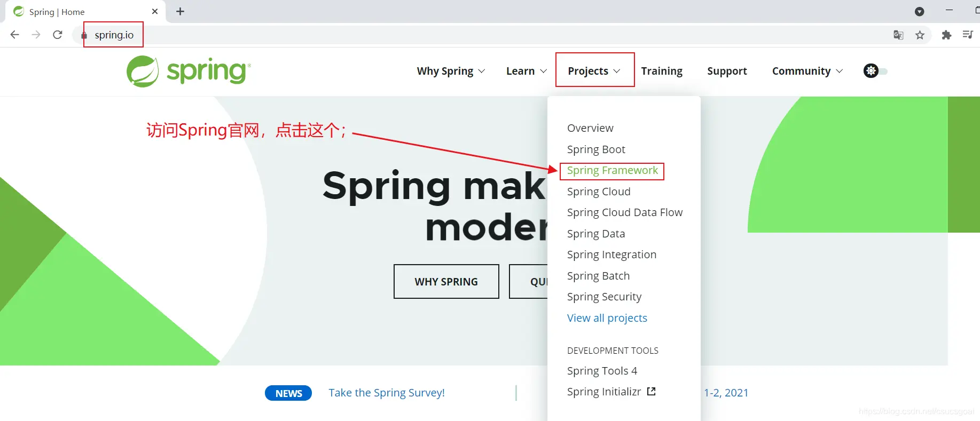
Task: Click the external link icon next to Spring Initializr
Action: tap(651, 392)
